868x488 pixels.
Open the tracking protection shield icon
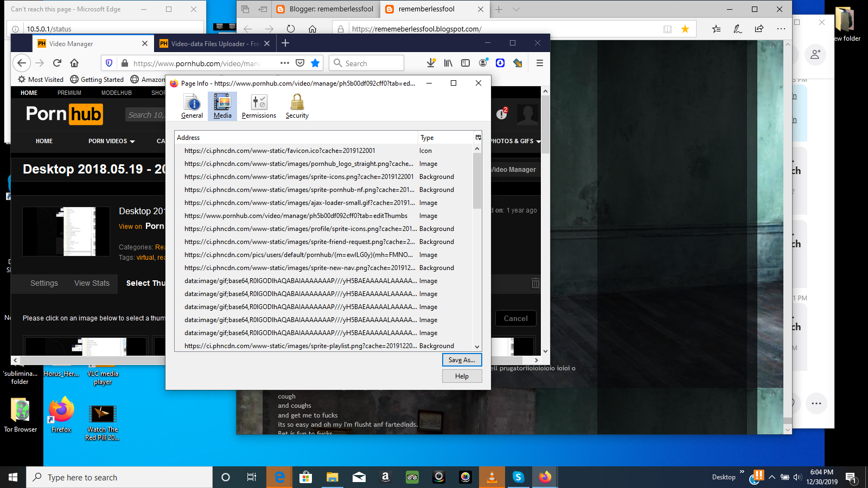109,63
